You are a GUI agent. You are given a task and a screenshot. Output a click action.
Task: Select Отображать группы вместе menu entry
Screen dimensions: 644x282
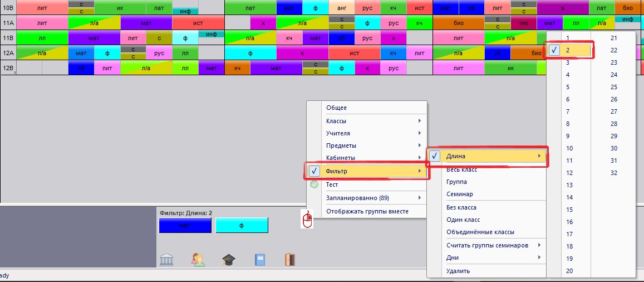tap(367, 212)
